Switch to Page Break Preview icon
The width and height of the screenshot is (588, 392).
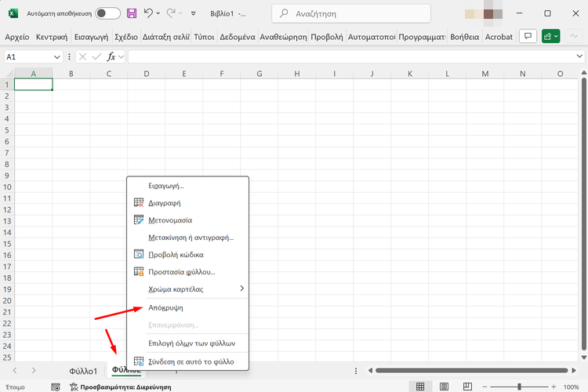(x=467, y=387)
